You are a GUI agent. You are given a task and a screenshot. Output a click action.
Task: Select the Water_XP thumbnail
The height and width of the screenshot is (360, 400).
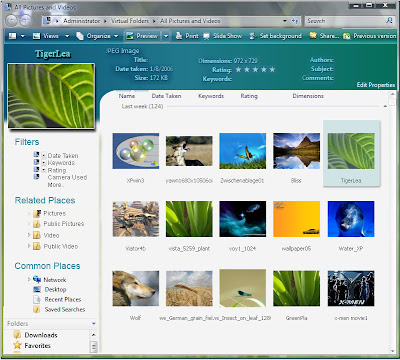pos(351,219)
